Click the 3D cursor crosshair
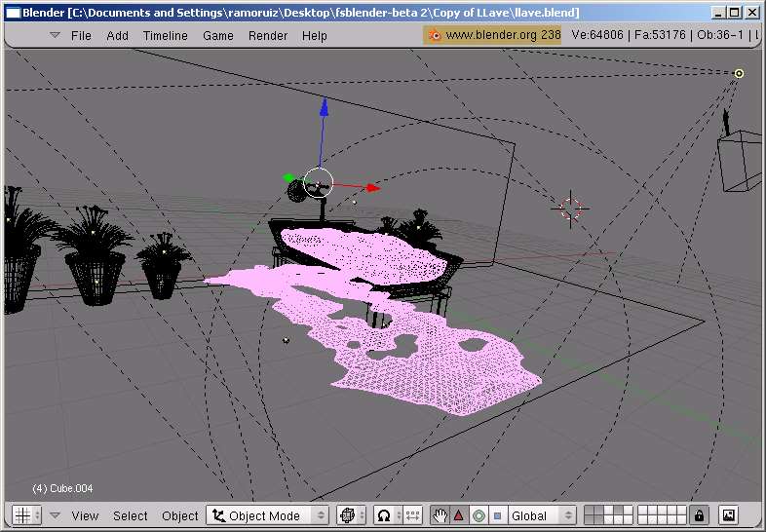This screenshot has height=532, width=766. pos(570,209)
